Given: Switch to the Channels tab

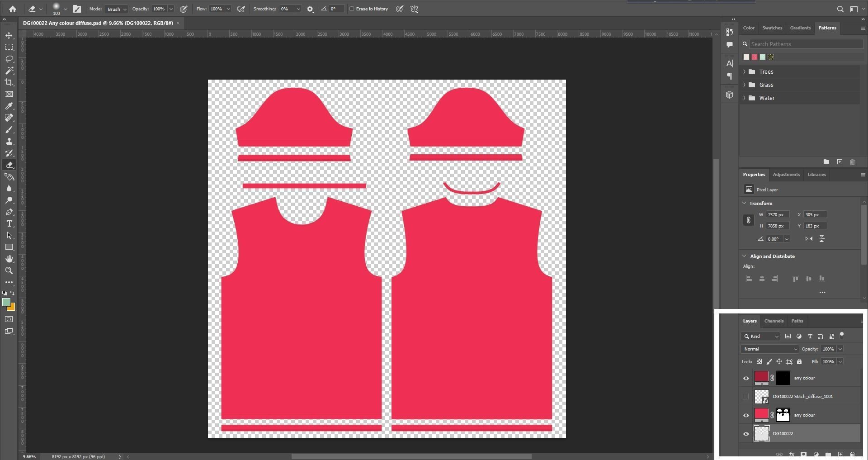Looking at the screenshot, I should click(x=774, y=321).
